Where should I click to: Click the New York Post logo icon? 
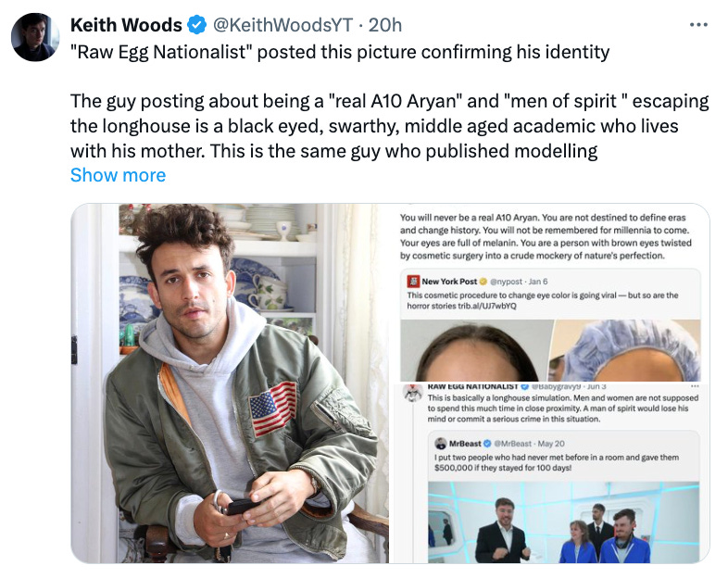(413, 282)
